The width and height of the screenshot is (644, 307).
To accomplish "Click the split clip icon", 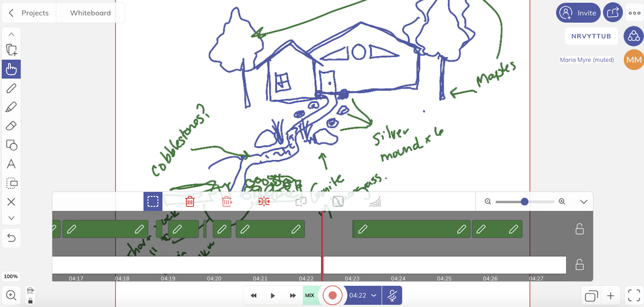I will (264, 201).
